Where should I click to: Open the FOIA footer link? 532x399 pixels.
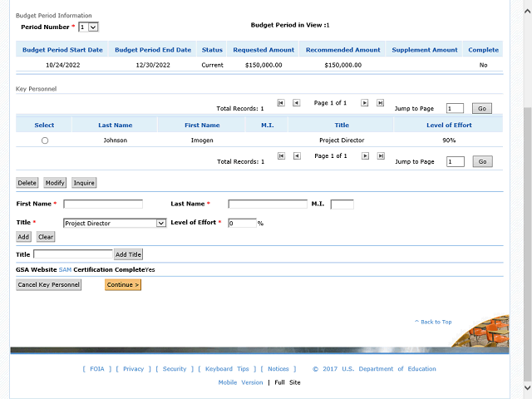pos(98,369)
